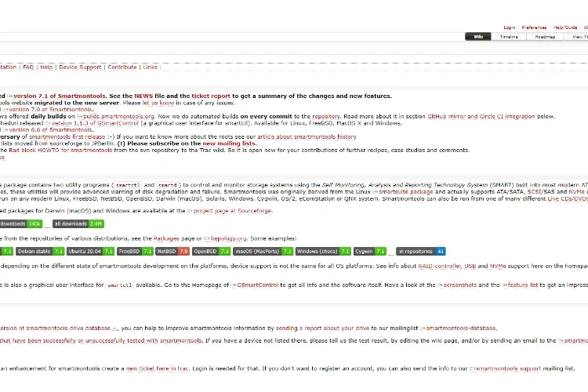Open the FAQ navigation link

pos(28,67)
